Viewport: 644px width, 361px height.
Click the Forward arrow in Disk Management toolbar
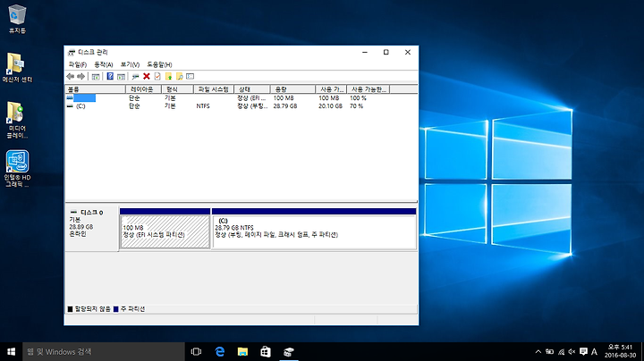point(80,76)
